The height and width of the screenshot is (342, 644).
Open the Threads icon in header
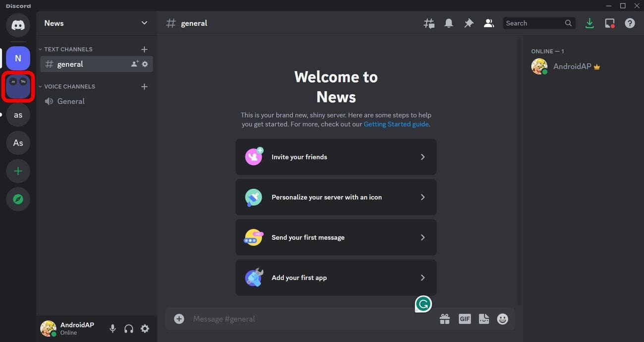pos(429,23)
